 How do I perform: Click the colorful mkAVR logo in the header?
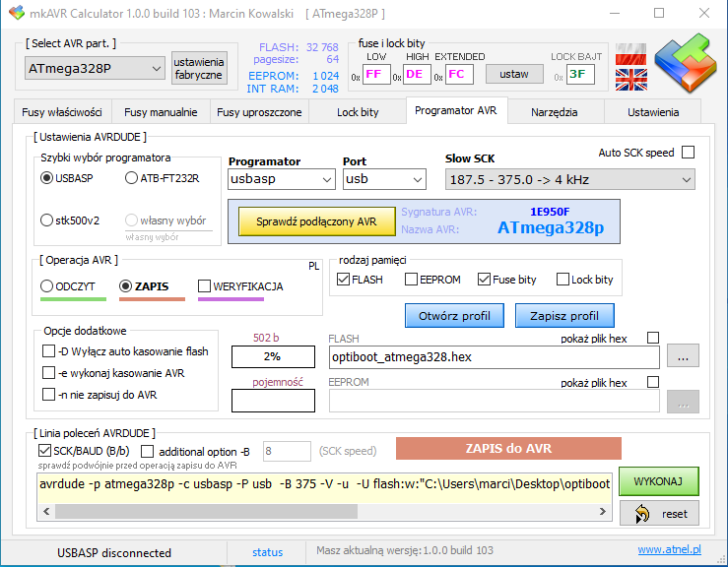(x=685, y=63)
